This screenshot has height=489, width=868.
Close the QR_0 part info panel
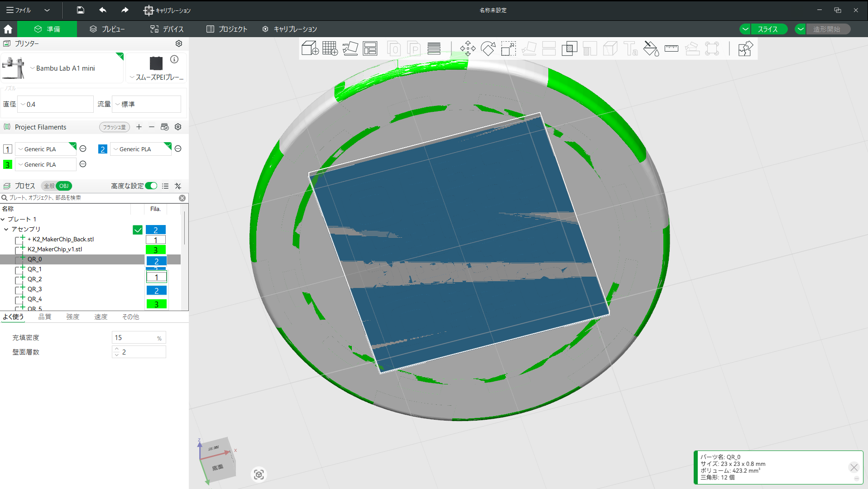(854, 467)
